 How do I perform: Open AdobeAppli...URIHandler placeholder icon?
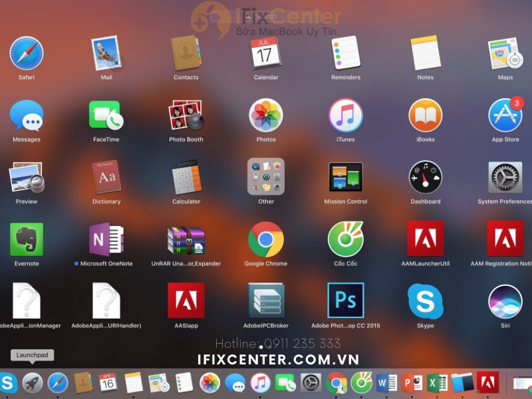tap(106, 301)
